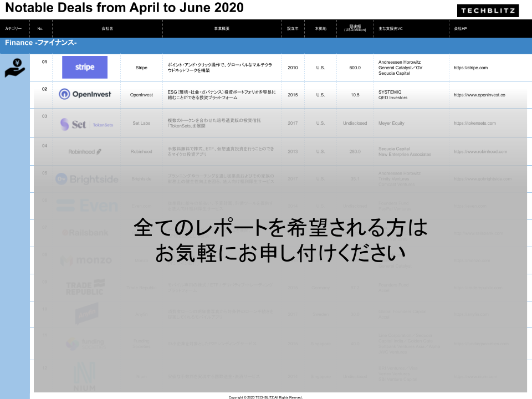
Task: Open the https://www.openinvest.co link
Action: click(x=479, y=95)
